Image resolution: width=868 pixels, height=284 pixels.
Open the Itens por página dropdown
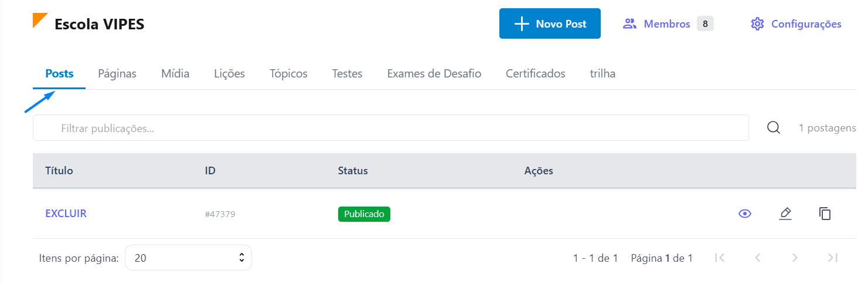click(188, 258)
